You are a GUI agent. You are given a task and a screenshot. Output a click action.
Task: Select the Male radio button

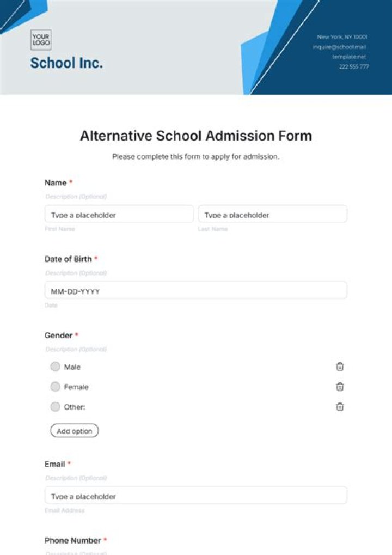click(x=55, y=367)
